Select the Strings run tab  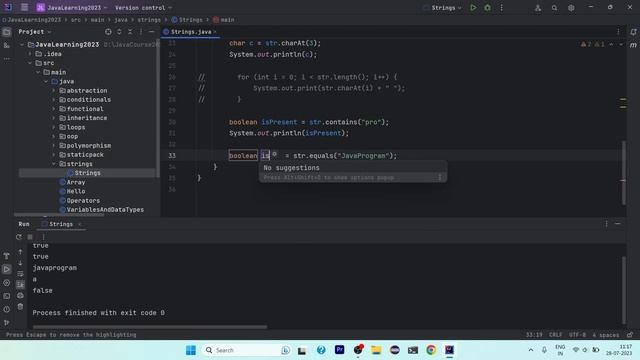click(x=61, y=224)
